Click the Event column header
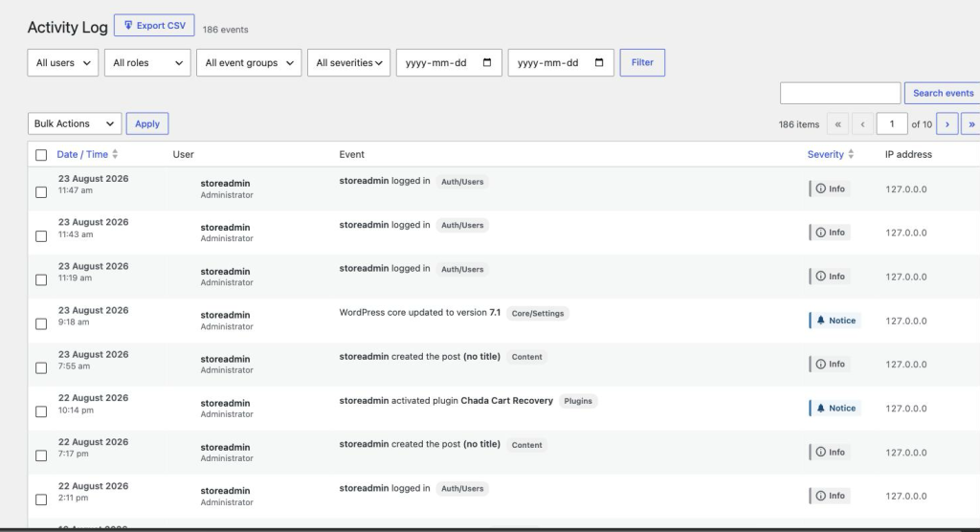 (x=352, y=154)
